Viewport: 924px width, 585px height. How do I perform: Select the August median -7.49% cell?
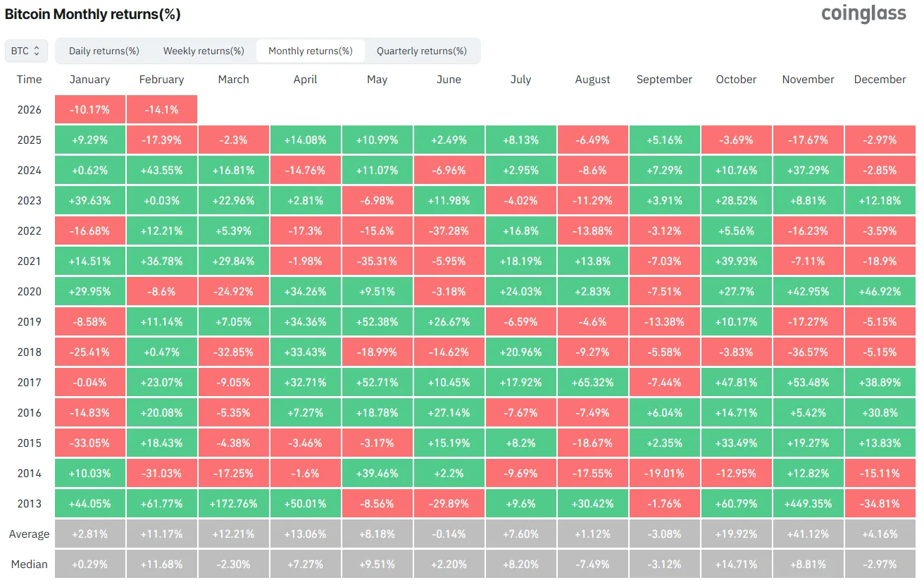pos(592,565)
